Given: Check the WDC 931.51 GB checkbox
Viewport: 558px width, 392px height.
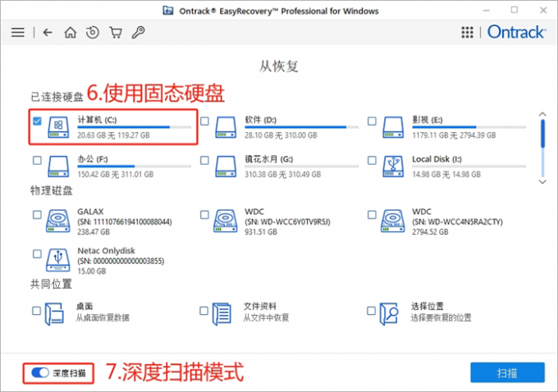Looking at the screenshot, I should pyautogui.click(x=204, y=215).
